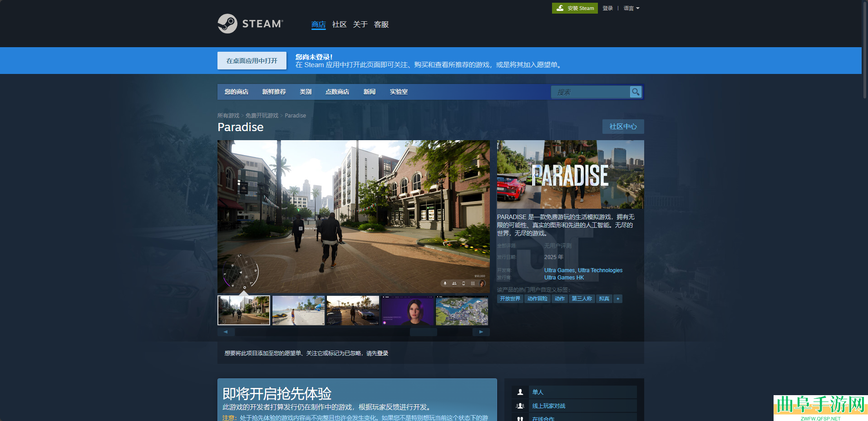Click the 所有游戏 breadcrumb link
Screen dimensions: 868x421
pos(228,116)
